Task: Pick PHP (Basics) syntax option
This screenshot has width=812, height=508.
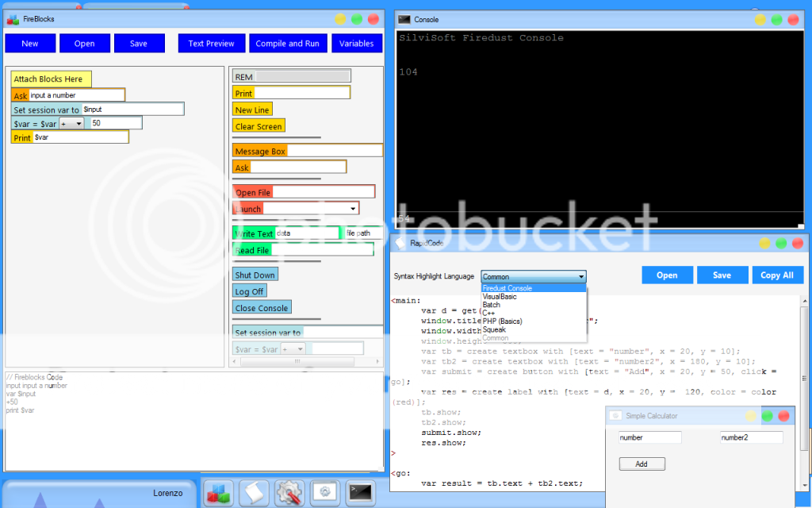Action: click(x=502, y=321)
